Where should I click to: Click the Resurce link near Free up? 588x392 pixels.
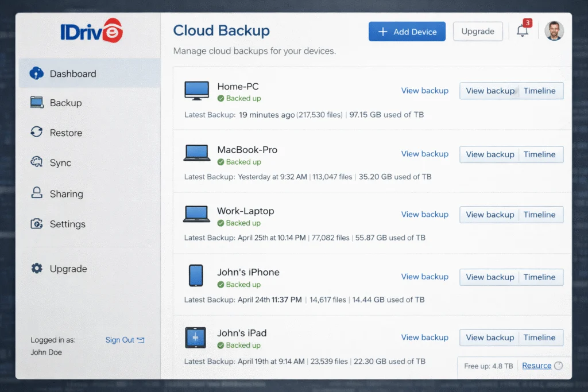(x=536, y=366)
